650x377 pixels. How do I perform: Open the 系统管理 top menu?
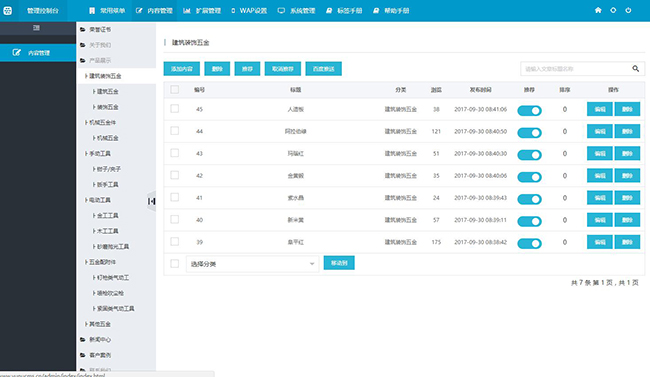coord(296,11)
